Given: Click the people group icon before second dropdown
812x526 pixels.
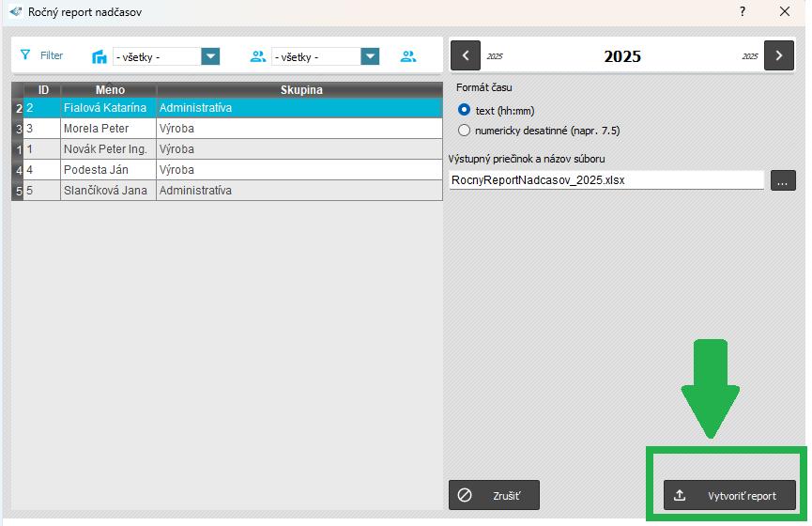Looking at the screenshot, I should pos(258,56).
